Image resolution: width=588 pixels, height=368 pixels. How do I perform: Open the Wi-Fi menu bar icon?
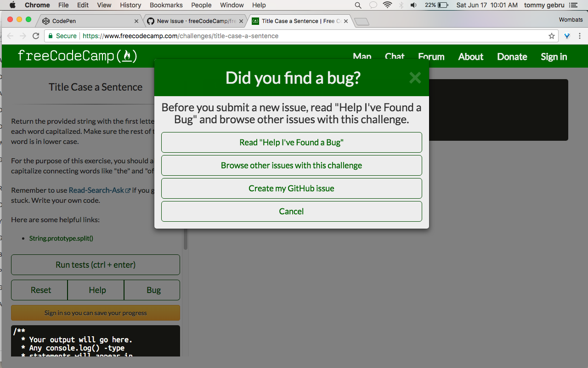point(387,5)
